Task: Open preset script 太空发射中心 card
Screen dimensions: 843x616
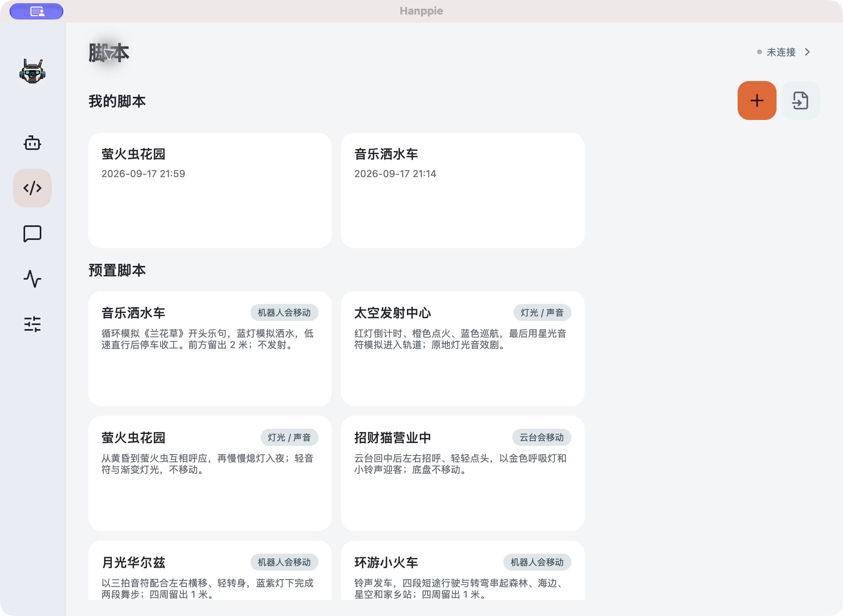Action: tap(463, 349)
